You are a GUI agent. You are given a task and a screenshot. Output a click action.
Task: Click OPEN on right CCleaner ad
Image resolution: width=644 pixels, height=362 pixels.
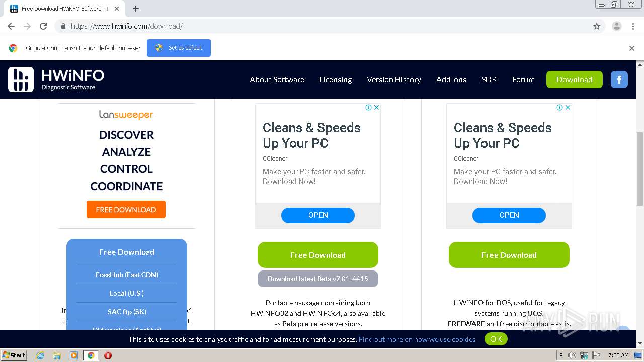[x=509, y=215]
